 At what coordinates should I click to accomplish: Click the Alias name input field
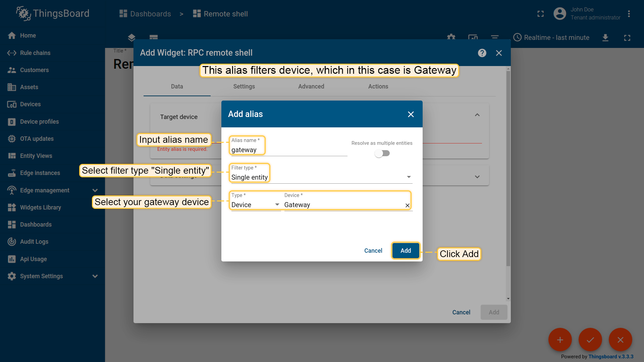coord(289,150)
